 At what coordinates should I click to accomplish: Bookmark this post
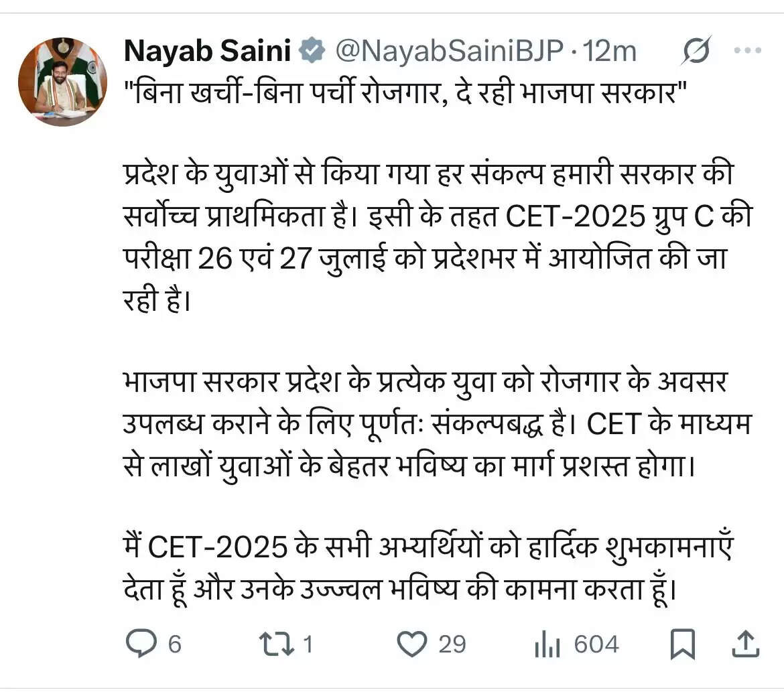pos(683,644)
